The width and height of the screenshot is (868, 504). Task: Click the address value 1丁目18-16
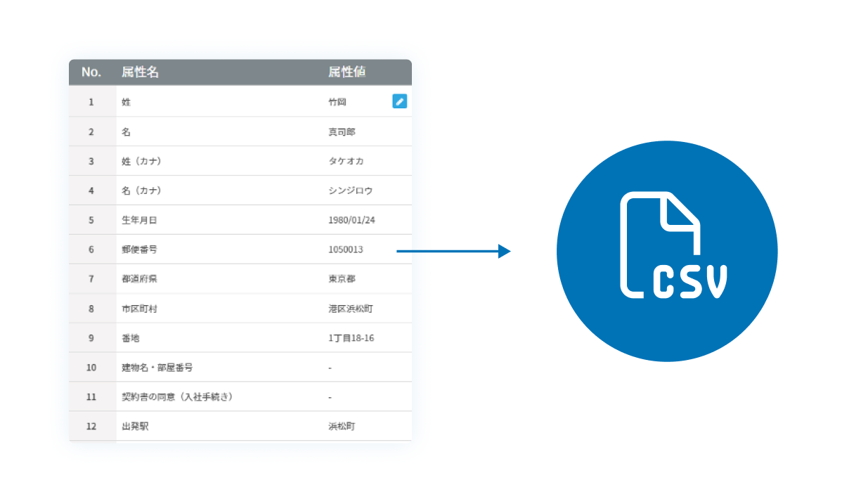351,338
